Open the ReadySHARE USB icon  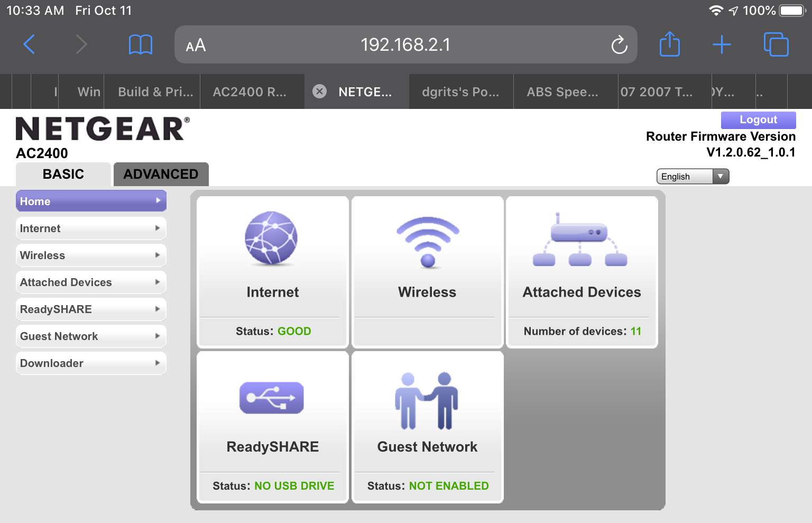click(x=272, y=398)
